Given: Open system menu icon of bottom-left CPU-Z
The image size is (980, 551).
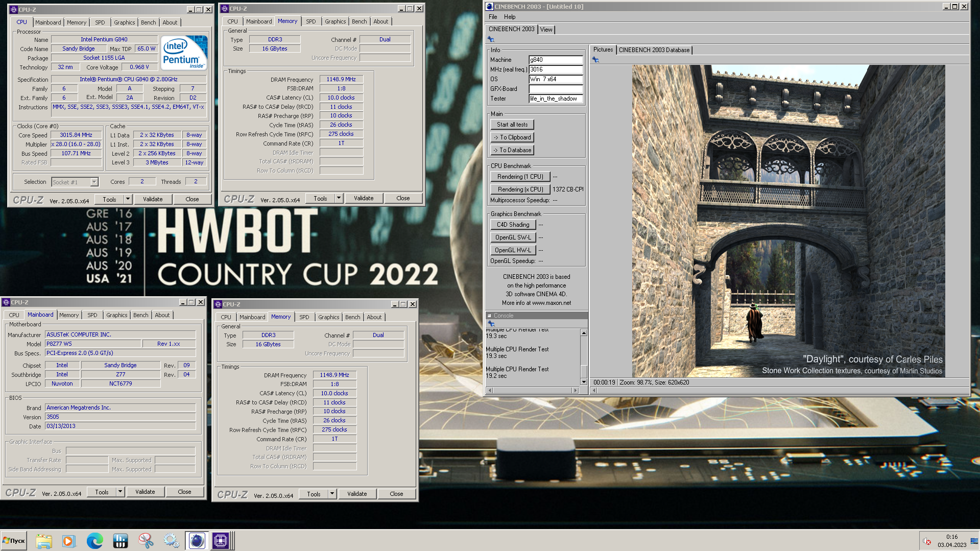Looking at the screenshot, I should 6,302.
